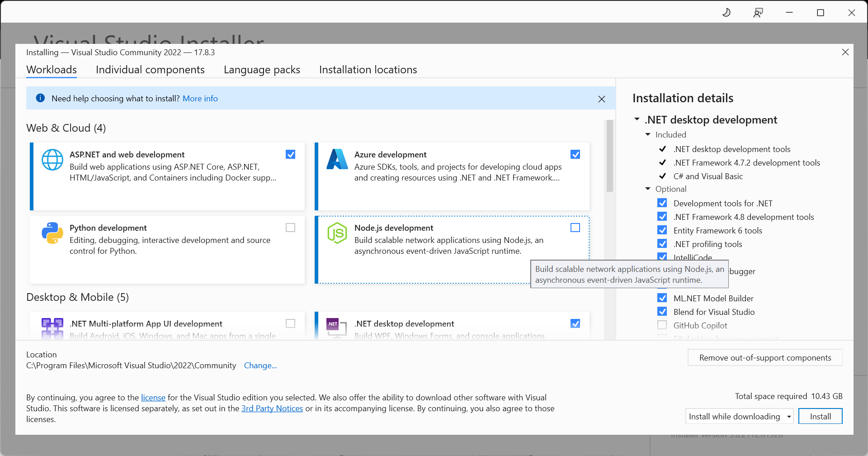Enable the GitHub Copilot optional component

coord(662,325)
